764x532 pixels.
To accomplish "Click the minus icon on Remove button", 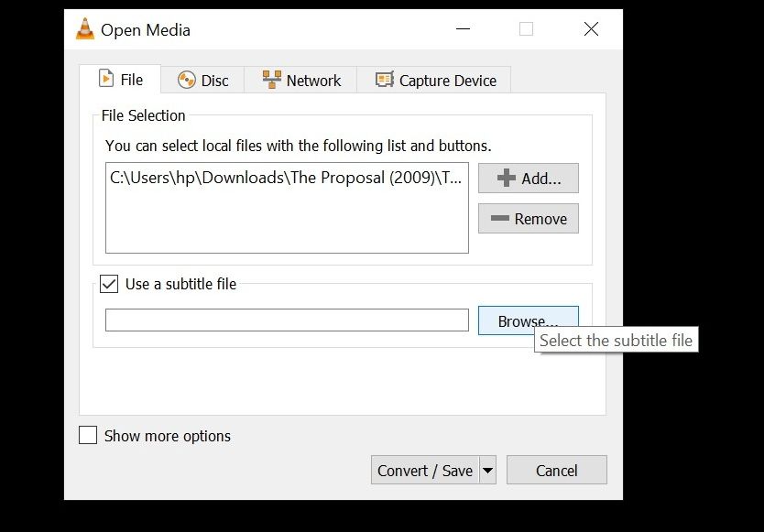I will pyautogui.click(x=500, y=219).
